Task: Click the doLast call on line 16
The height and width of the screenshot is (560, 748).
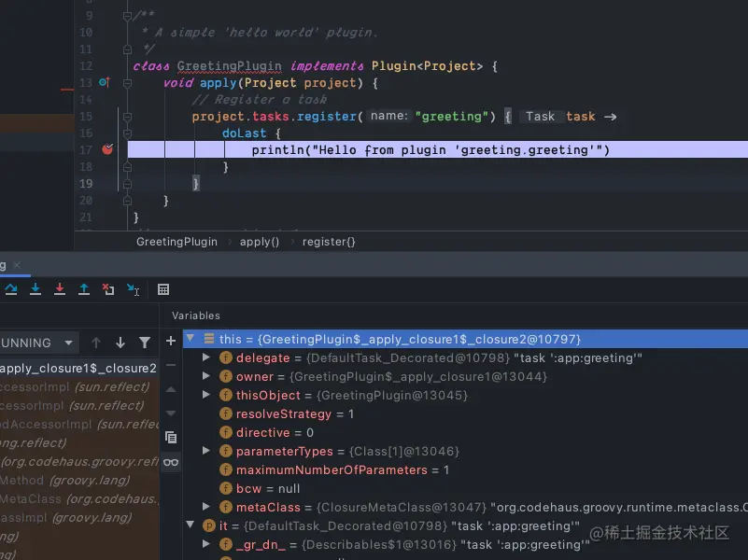Action: click(244, 133)
